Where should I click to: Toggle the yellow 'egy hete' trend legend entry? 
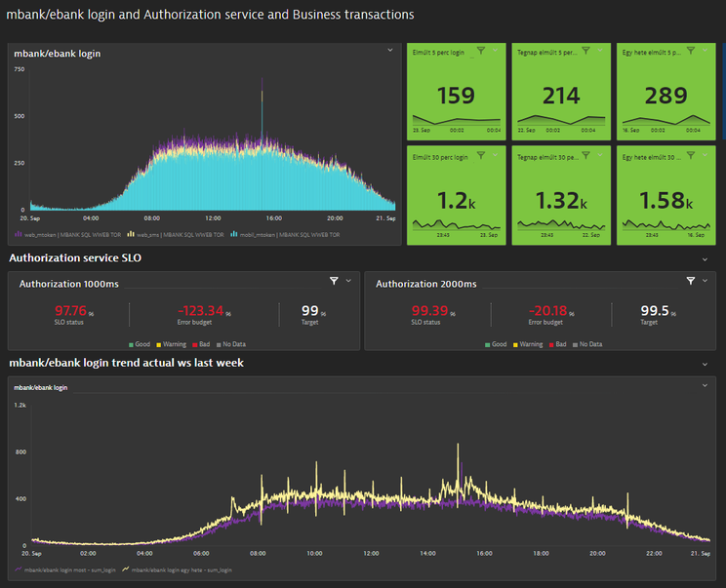point(181,568)
